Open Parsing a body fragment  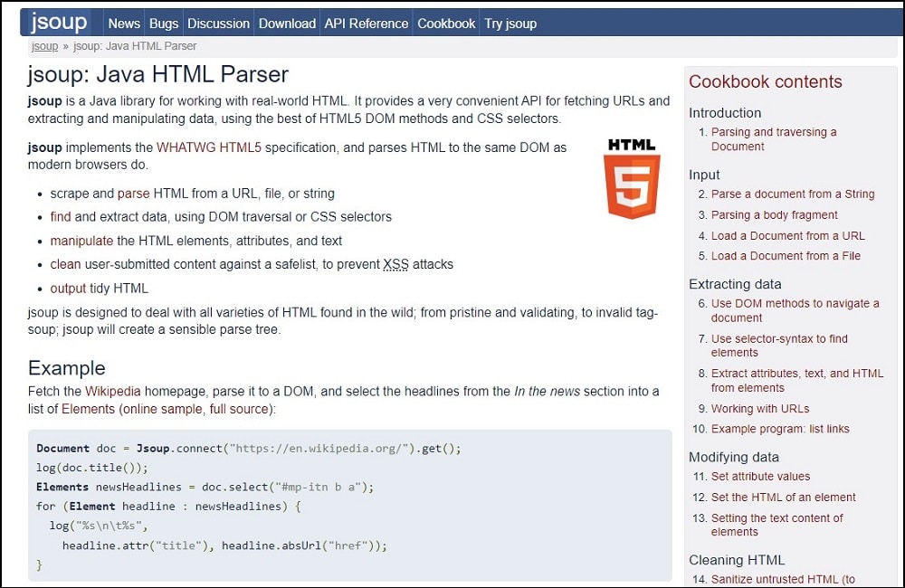tap(774, 214)
